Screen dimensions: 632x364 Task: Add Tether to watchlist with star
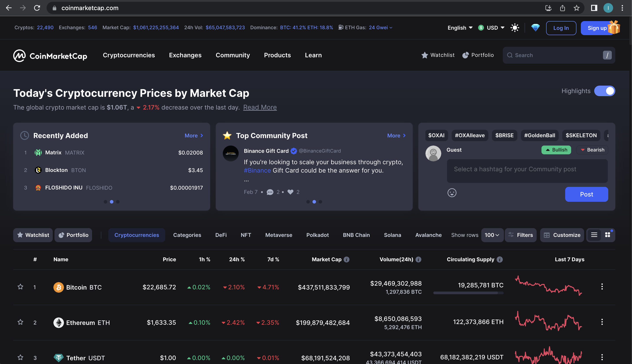coord(20,357)
